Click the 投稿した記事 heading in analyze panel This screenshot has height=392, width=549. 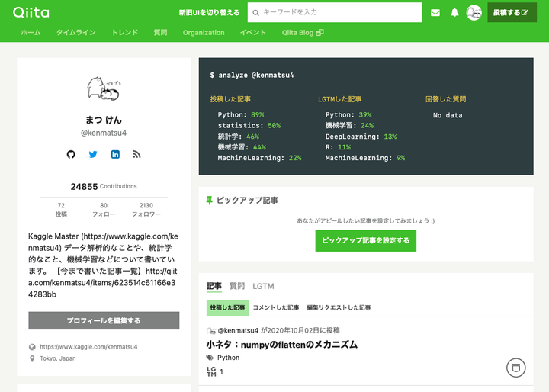point(230,99)
